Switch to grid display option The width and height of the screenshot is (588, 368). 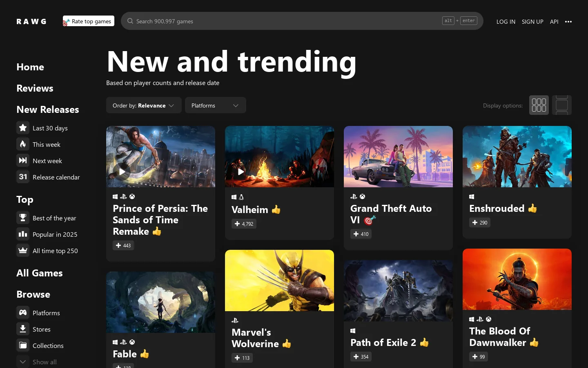pyautogui.click(x=539, y=105)
